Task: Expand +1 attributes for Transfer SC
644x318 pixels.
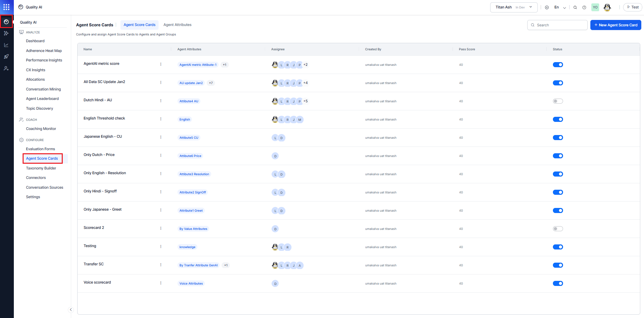Action: [x=226, y=265]
